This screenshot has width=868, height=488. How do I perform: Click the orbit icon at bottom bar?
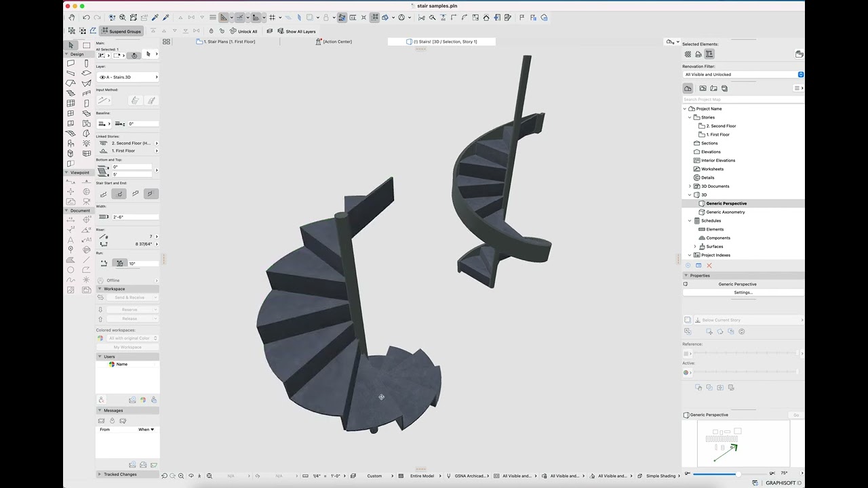tap(191, 476)
